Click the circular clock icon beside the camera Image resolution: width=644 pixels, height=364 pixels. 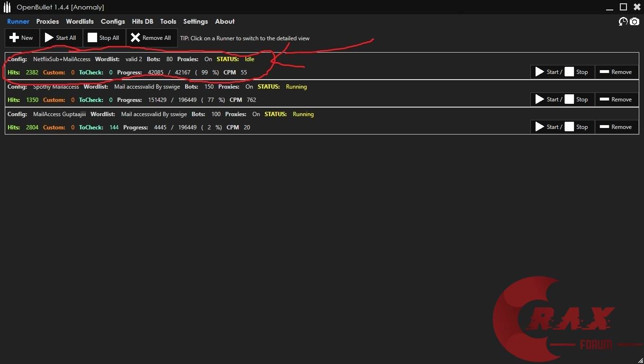pyautogui.click(x=623, y=21)
